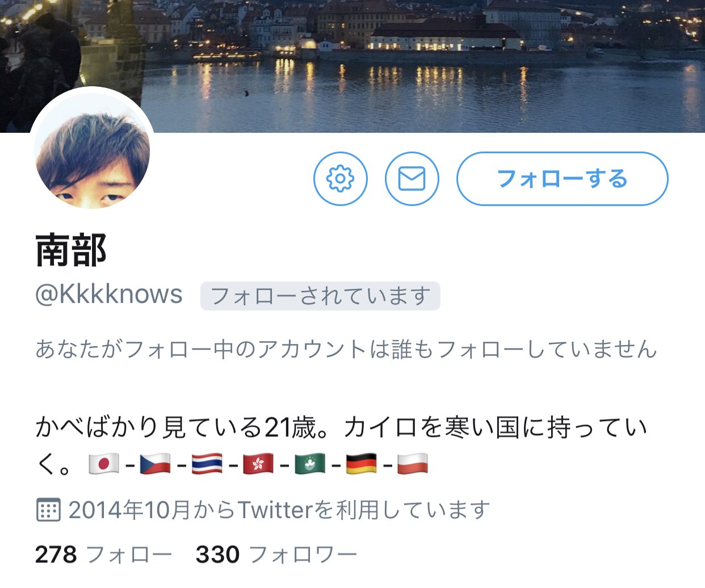Click the Germany flag emoji in bio
This screenshot has width=705, height=588.
(361, 464)
